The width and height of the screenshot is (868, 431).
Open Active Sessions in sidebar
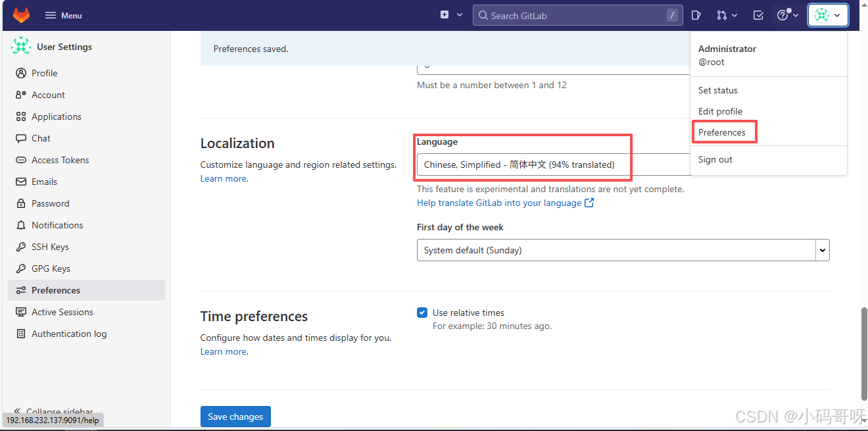click(86, 312)
